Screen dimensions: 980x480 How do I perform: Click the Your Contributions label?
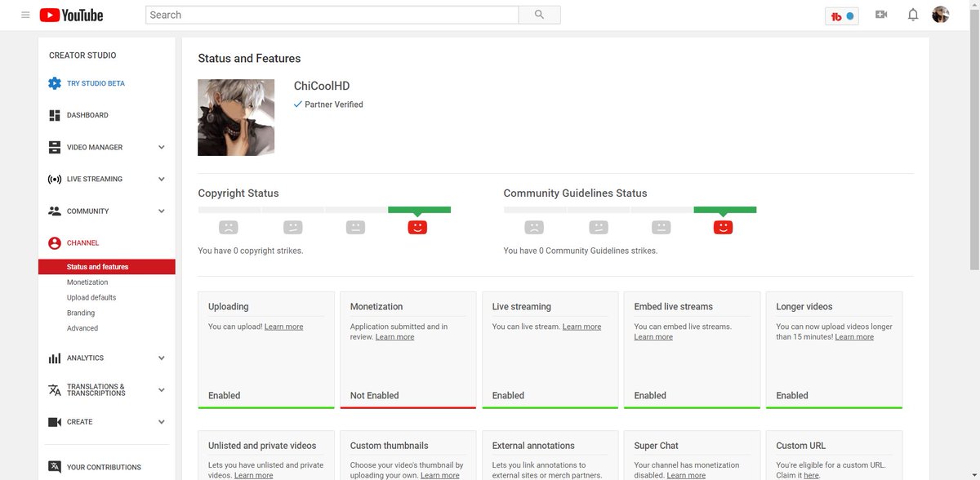click(x=104, y=468)
